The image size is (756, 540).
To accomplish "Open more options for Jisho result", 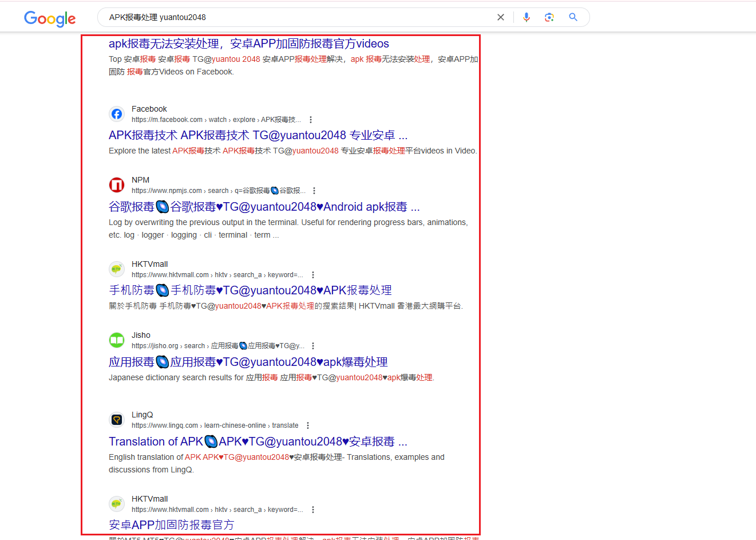I will (313, 346).
